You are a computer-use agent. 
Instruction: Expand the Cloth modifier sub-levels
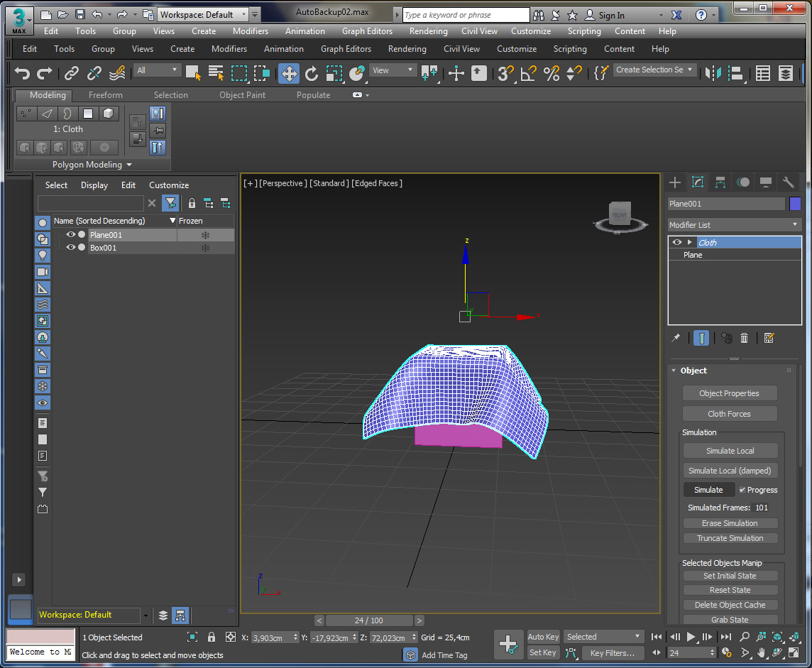point(689,243)
